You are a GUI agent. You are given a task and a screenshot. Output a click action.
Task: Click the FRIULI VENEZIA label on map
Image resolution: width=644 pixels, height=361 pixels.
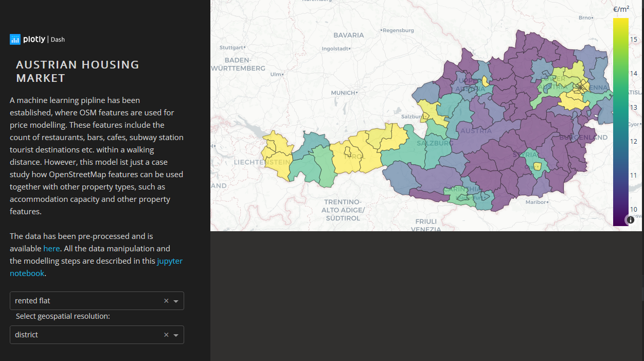[426, 225]
